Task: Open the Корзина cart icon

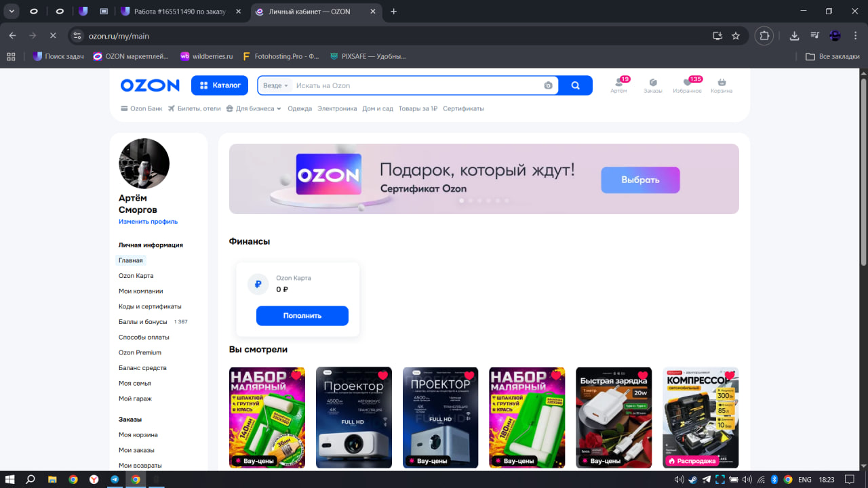Action: (722, 85)
